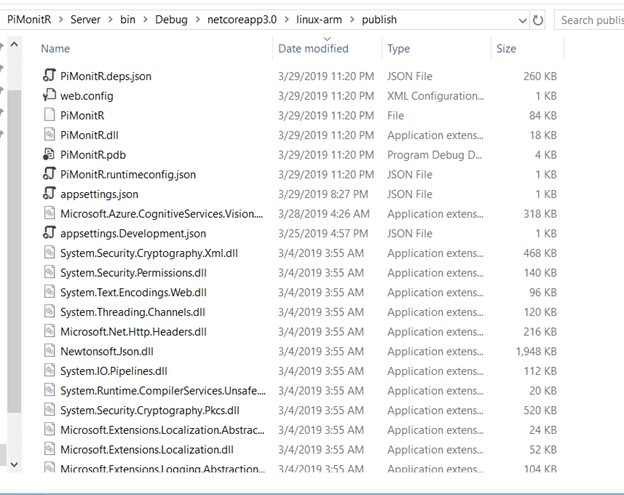This screenshot has width=624, height=495.
Task: Click the 3/25/2019 4:57 PM date
Action: pos(323,234)
